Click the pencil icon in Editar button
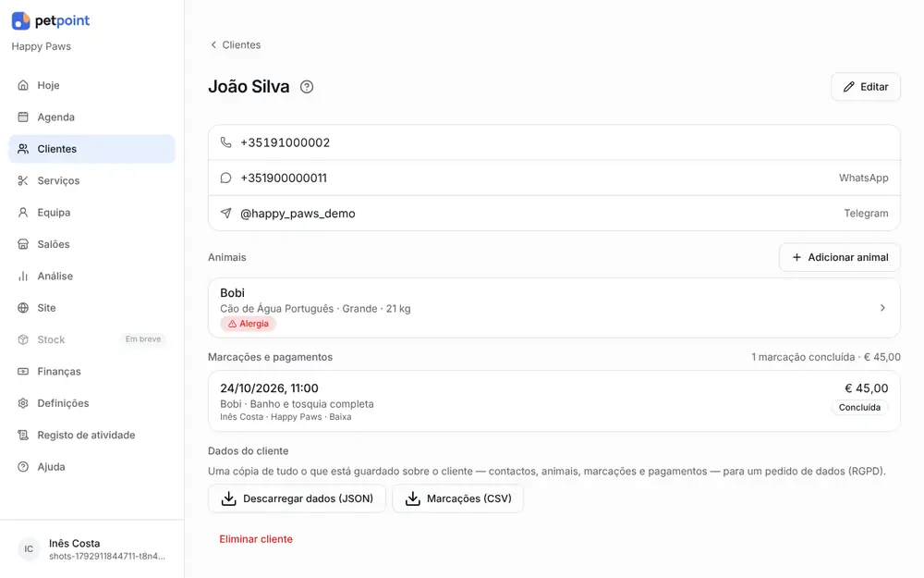Screen dimensions: 924x578 (848, 87)
